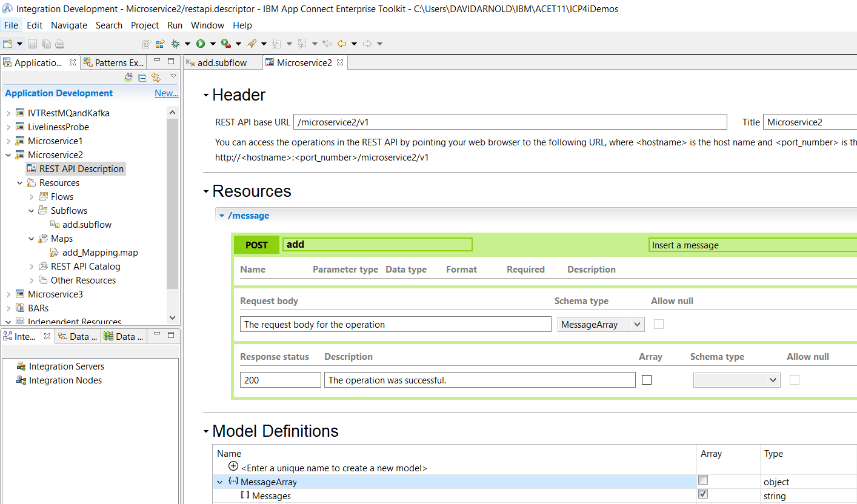Select REST API Description tree item

(76, 169)
